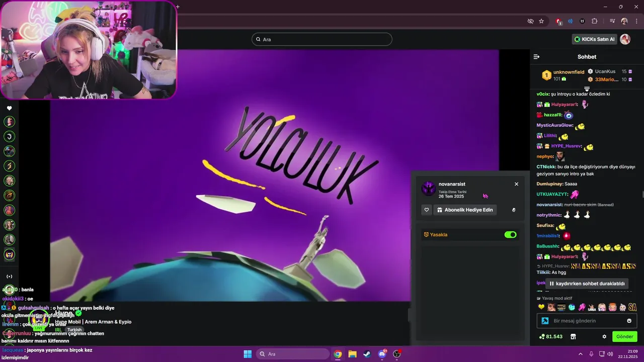644x362 pixels.
Task: Click the Gönder send button
Action: [624, 336]
